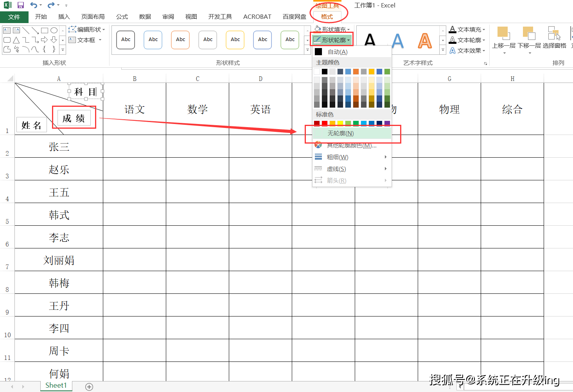Pick the freeform shape tool
The width and height of the screenshot is (573, 392).
tap(7, 49)
